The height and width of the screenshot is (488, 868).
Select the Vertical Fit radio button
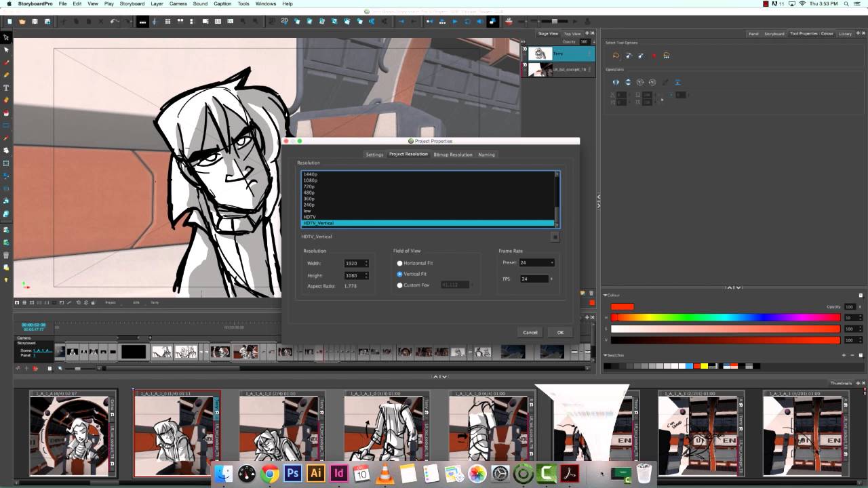point(399,274)
